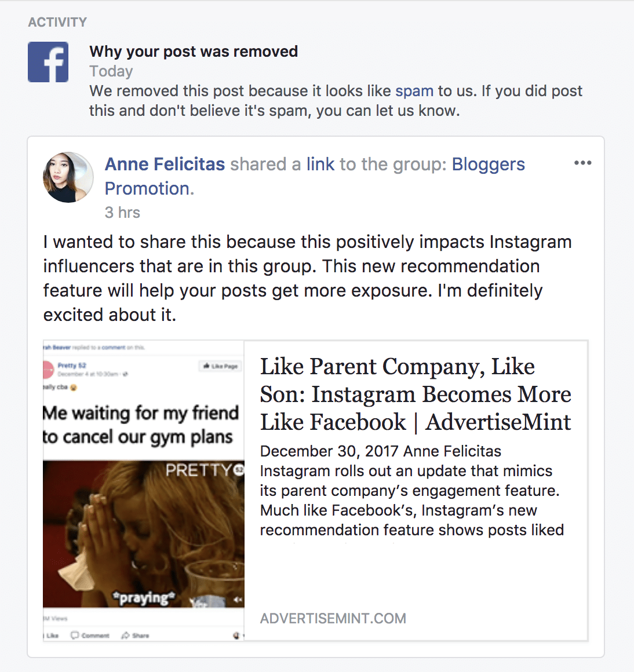Click the 'spam' link in the removal notice
This screenshot has width=634, height=672.
pos(413,91)
